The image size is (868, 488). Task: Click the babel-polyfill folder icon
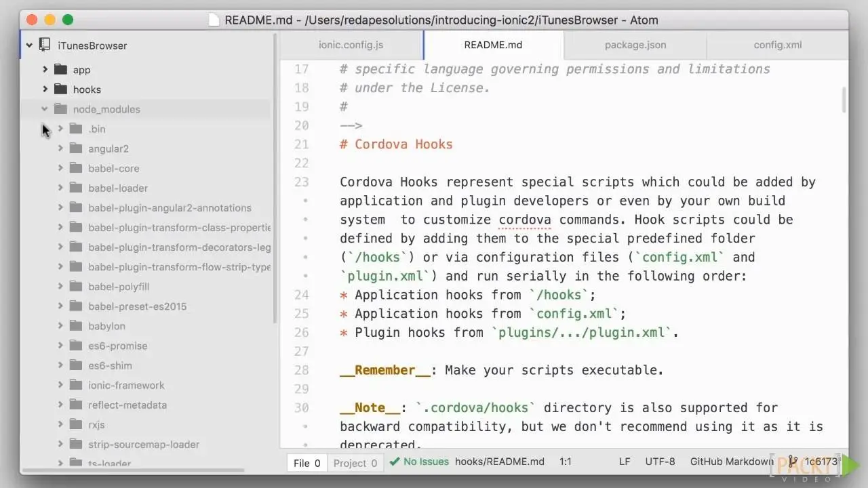click(76, 286)
